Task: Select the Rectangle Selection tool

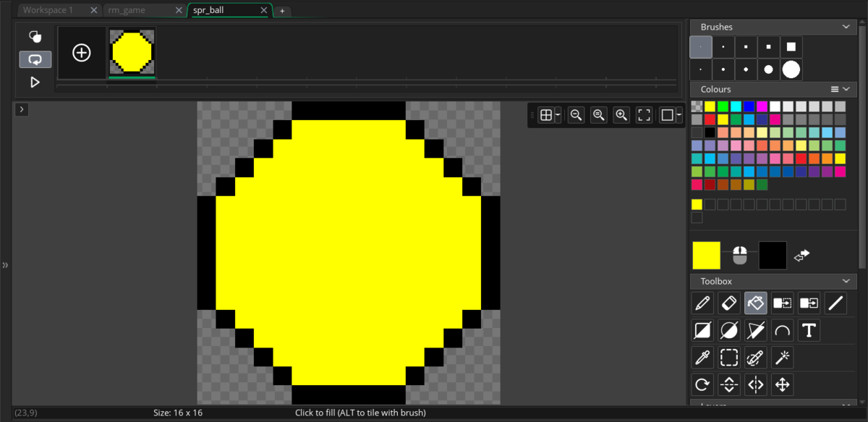Action: point(729,357)
